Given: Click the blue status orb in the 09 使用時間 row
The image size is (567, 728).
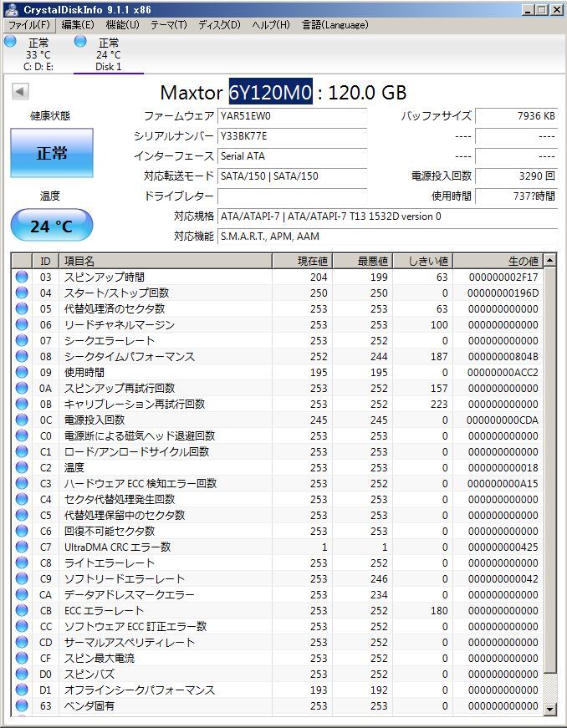Looking at the screenshot, I should click(22, 372).
